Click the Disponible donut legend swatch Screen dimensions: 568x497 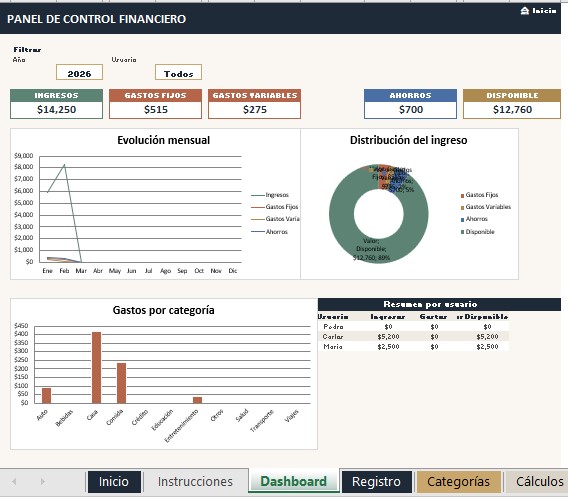(462, 232)
